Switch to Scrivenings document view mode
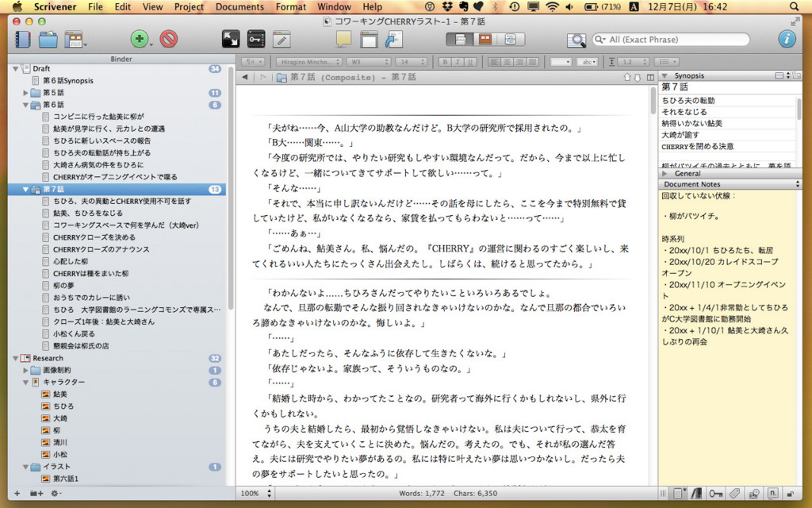This screenshot has height=508, width=812. click(460, 40)
